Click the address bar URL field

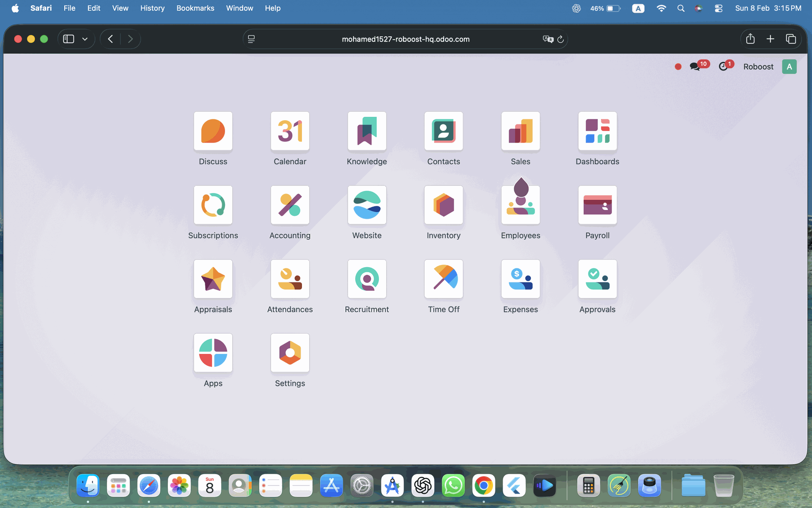[x=405, y=39]
